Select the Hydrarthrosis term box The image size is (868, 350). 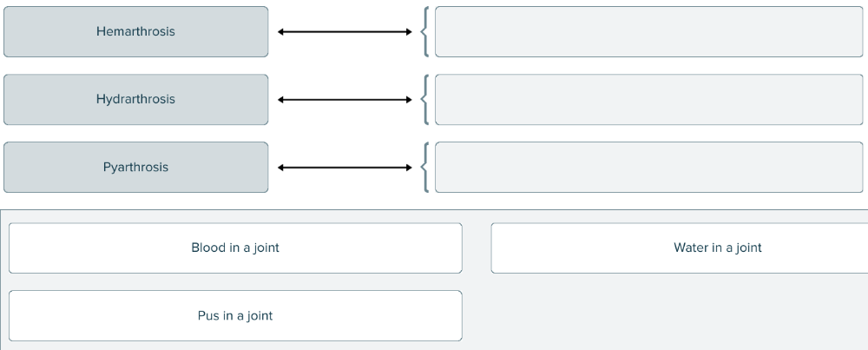pos(135,100)
